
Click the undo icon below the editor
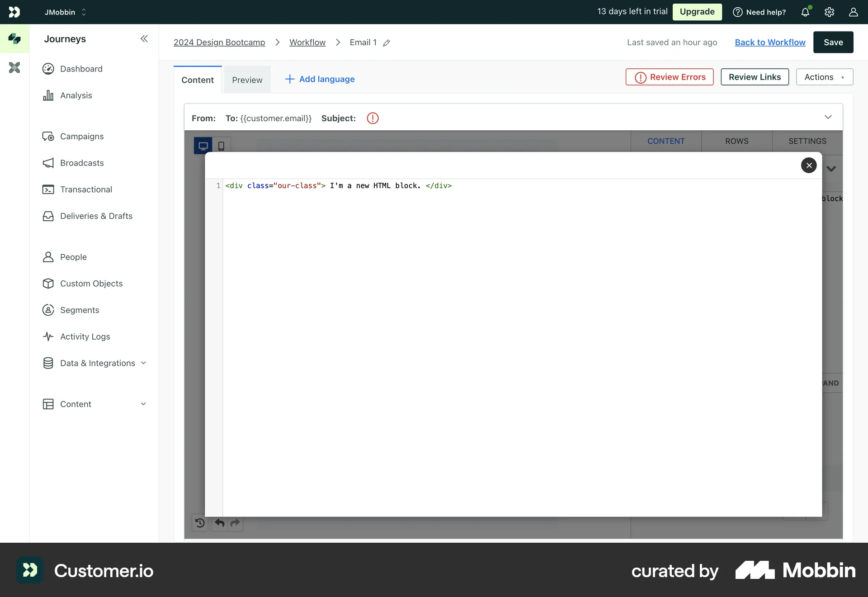219,523
